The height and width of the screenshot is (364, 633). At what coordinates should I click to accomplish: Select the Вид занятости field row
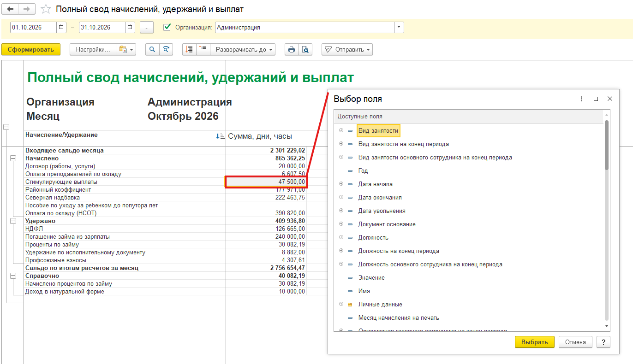pos(469,131)
